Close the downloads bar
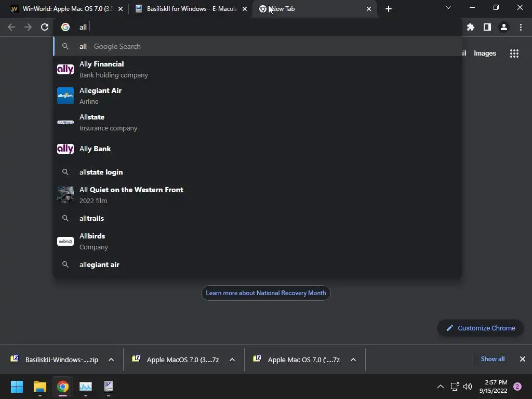Screen dimensions: 532x399 [523, 359]
